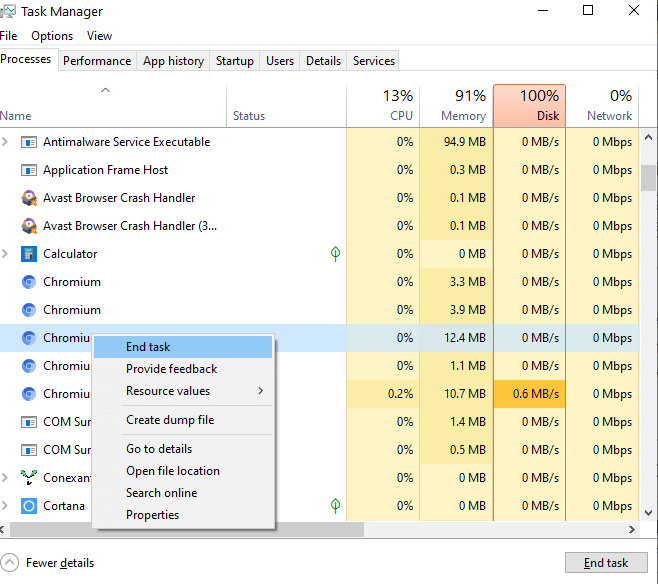The height and width of the screenshot is (584, 658).
Task: Click the green leaf suspended icon for Calculator
Action: (x=335, y=254)
